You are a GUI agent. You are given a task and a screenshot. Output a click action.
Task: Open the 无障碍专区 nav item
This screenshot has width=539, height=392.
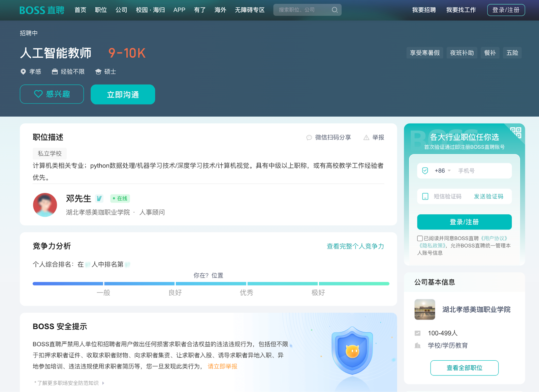click(x=250, y=10)
